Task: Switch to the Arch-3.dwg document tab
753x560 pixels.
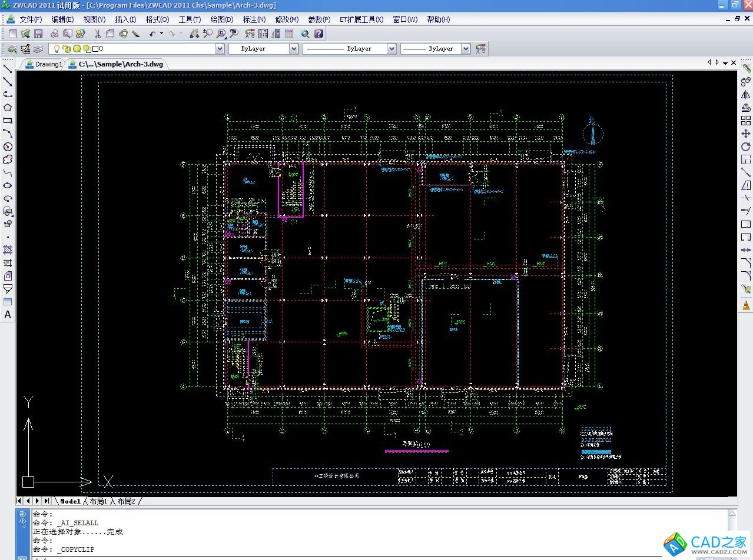Action: coord(116,64)
